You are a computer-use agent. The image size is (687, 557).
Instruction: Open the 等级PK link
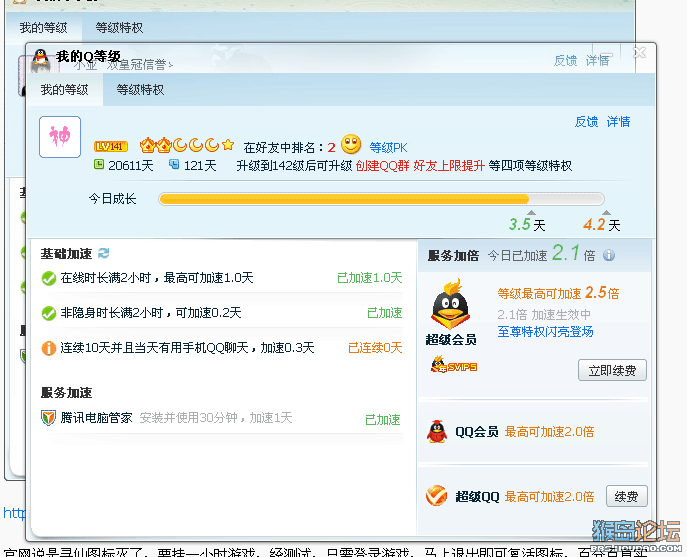tap(388, 147)
